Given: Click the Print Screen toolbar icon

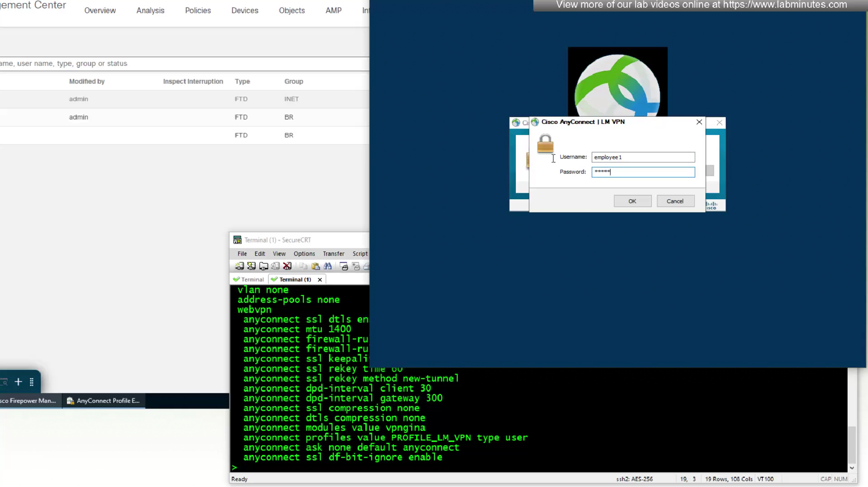Looking at the screenshot, I should click(x=344, y=266).
